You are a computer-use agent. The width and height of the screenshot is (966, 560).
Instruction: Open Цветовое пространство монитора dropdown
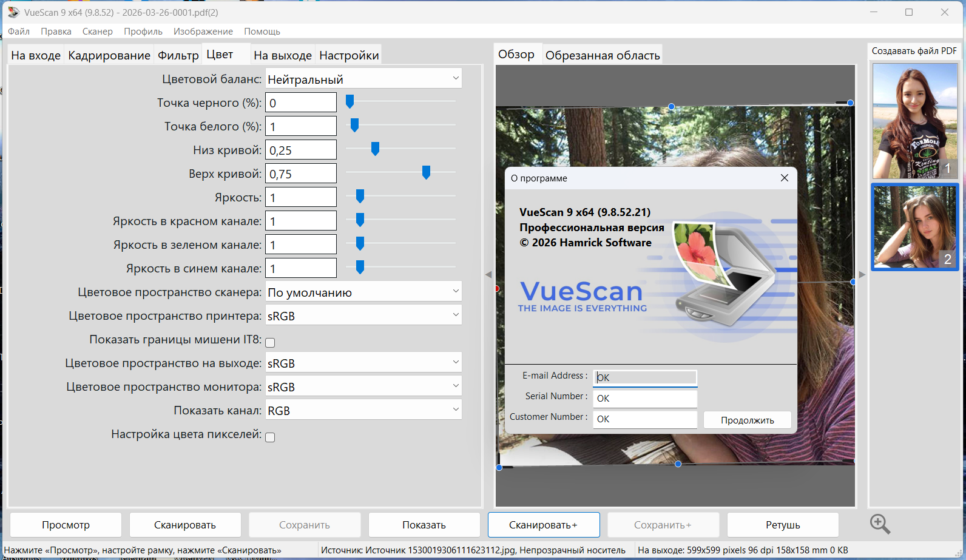pos(363,386)
